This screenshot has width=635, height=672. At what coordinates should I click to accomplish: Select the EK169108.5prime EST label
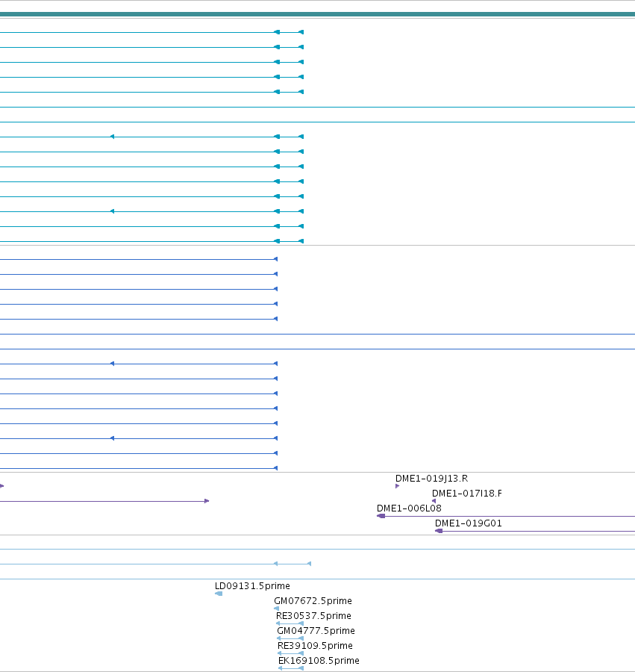[x=319, y=661]
